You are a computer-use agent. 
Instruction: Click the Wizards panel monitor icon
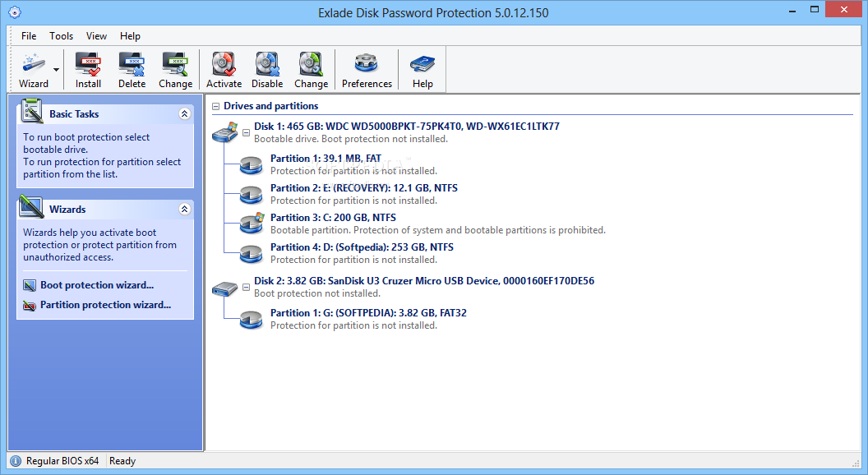click(31, 206)
